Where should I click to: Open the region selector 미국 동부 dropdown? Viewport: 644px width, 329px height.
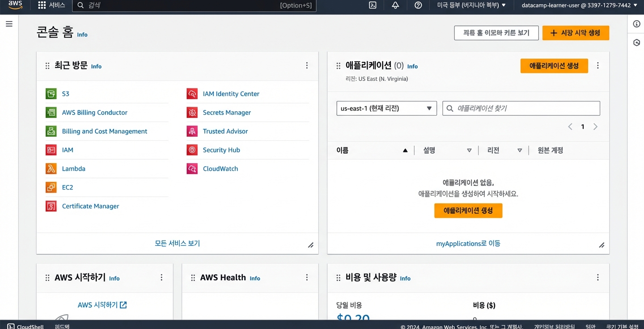pos(471,5)
